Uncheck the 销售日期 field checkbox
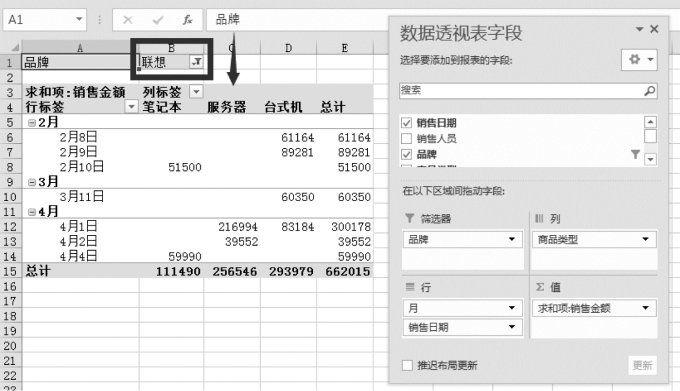 (x=406, y=123)
